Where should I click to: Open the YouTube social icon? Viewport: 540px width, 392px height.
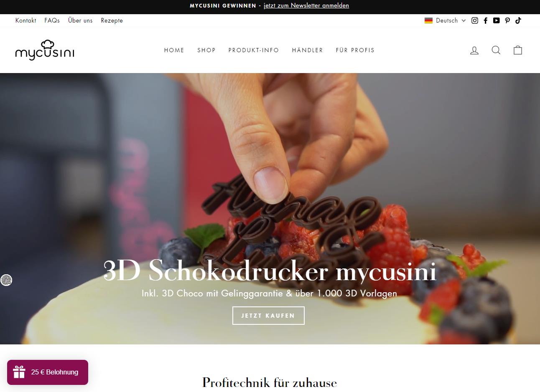496,20
